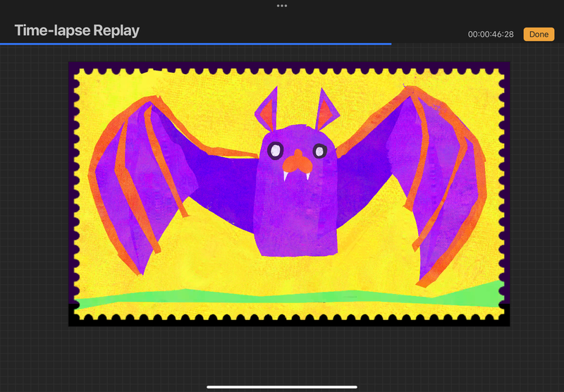Viewport: 564px width, 392px height.
Task: Click the green grass strip in the artwork
Action: tap(282, 297)
